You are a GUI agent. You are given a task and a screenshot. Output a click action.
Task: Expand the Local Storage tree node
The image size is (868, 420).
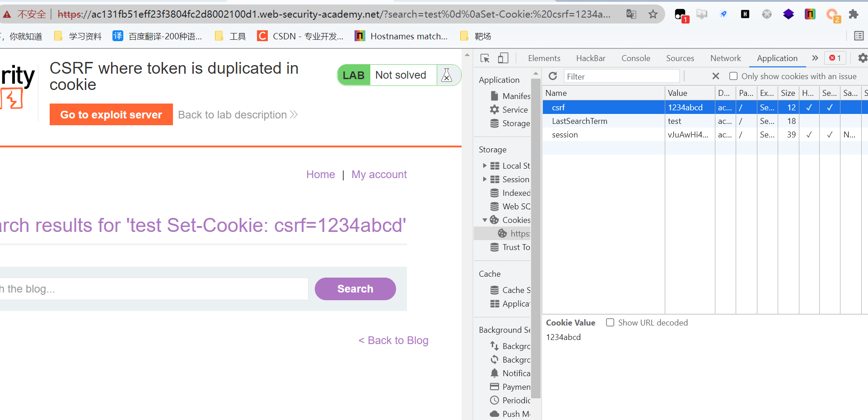click(x=485, y=165)
